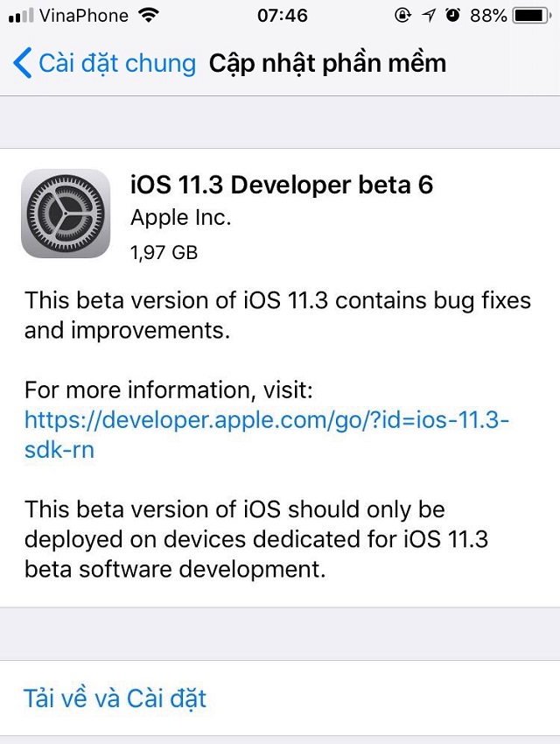Screen dimensions: 560x744
Task: Tap the Apple Inc. publisher text
Action: click(180, 218)
